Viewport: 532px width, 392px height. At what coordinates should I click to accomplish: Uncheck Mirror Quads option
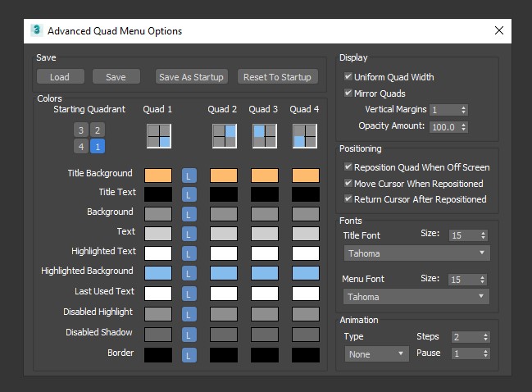point(348,93)
